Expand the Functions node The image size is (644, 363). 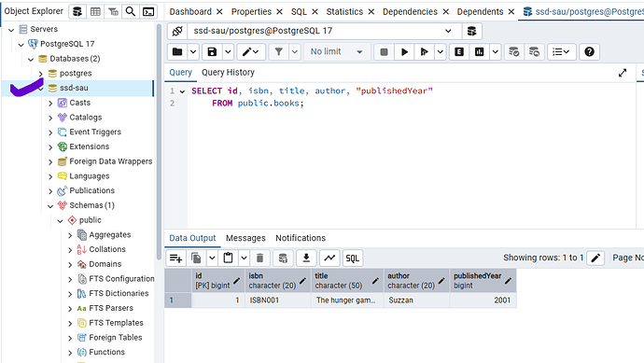[x=70, y=353]
